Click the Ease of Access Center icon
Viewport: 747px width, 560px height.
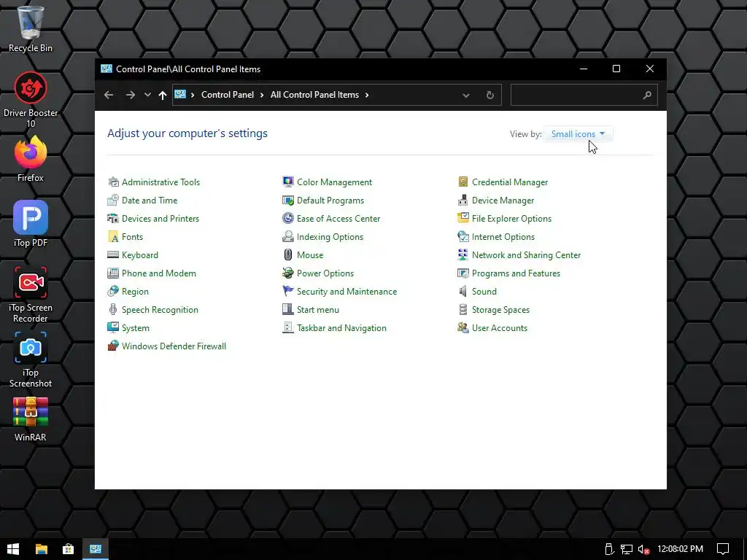(287, 219)
